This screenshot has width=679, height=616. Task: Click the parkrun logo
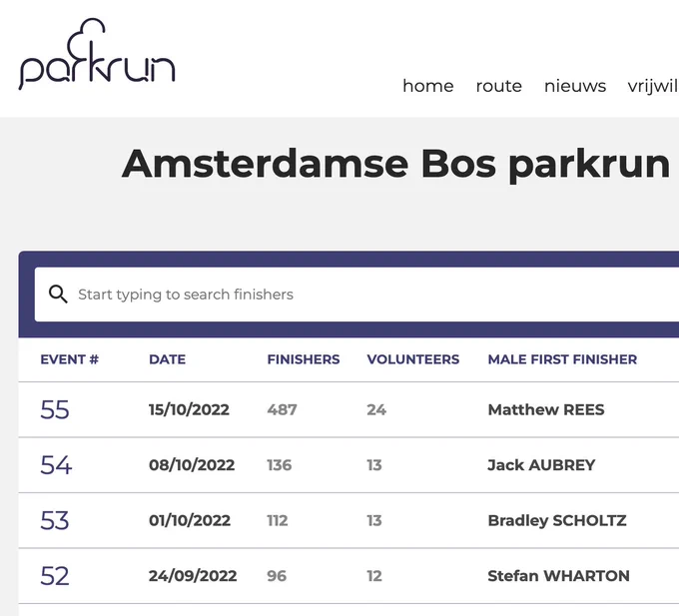[97, 54]
